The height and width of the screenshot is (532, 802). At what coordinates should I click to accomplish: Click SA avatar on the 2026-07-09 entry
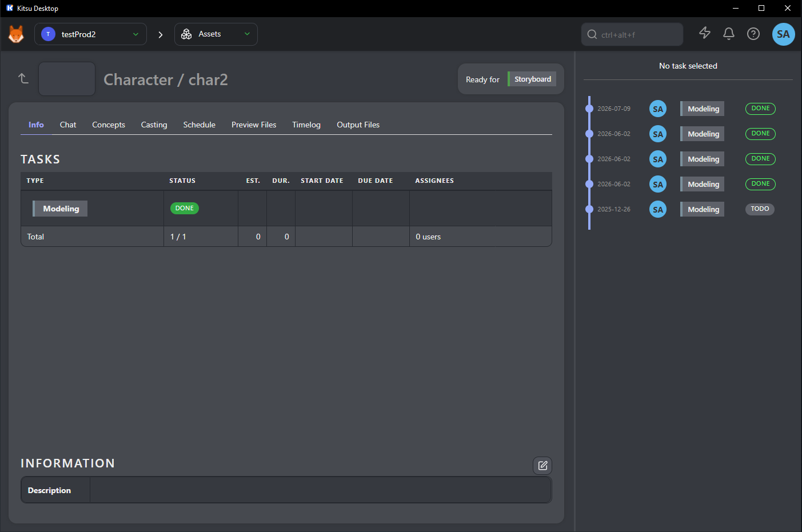tap(658, 109)
